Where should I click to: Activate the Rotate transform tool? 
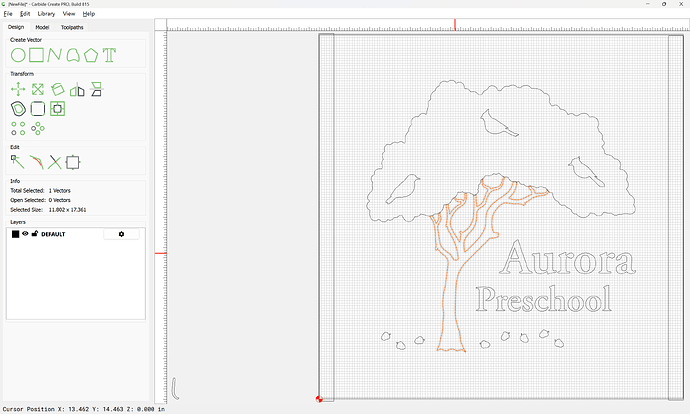pos(57,89)
